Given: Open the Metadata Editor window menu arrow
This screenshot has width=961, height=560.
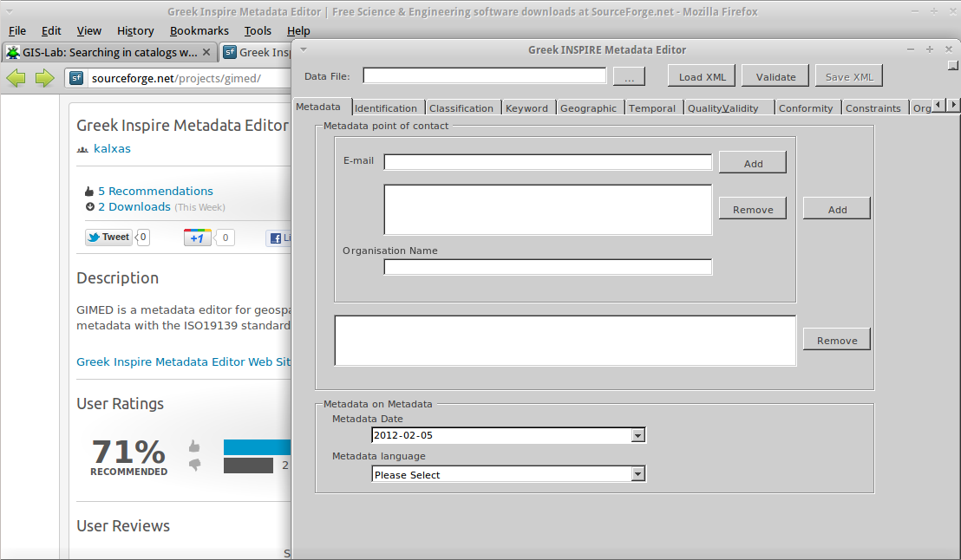Looking at the screenshot, I should coord(304,49).
